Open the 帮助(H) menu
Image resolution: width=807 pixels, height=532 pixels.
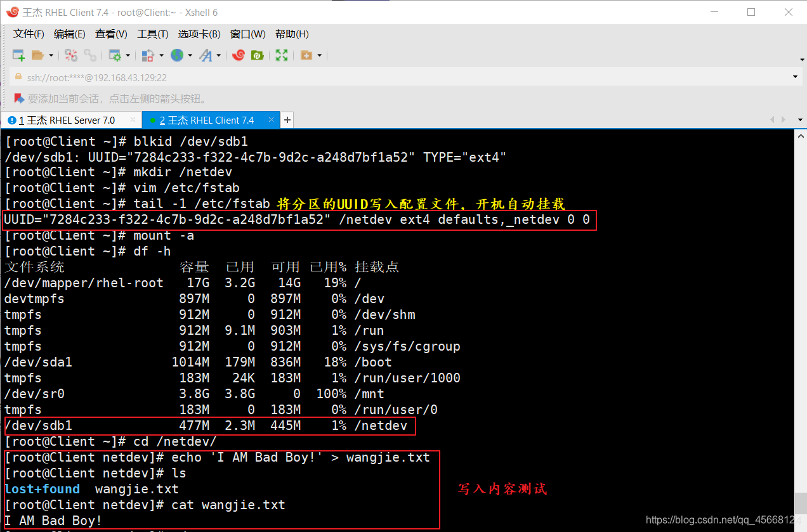coord(292,34)
